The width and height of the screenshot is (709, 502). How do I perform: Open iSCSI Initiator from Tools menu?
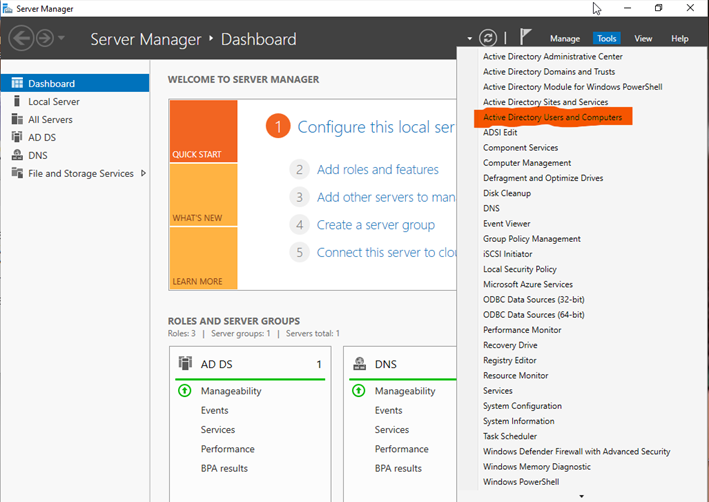pos(507,254)
